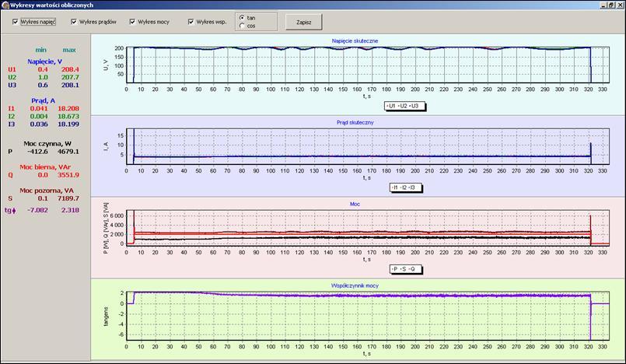Click U1 max value 208.4
Screen dimensions: 626x364
click(x=70, y=69)
